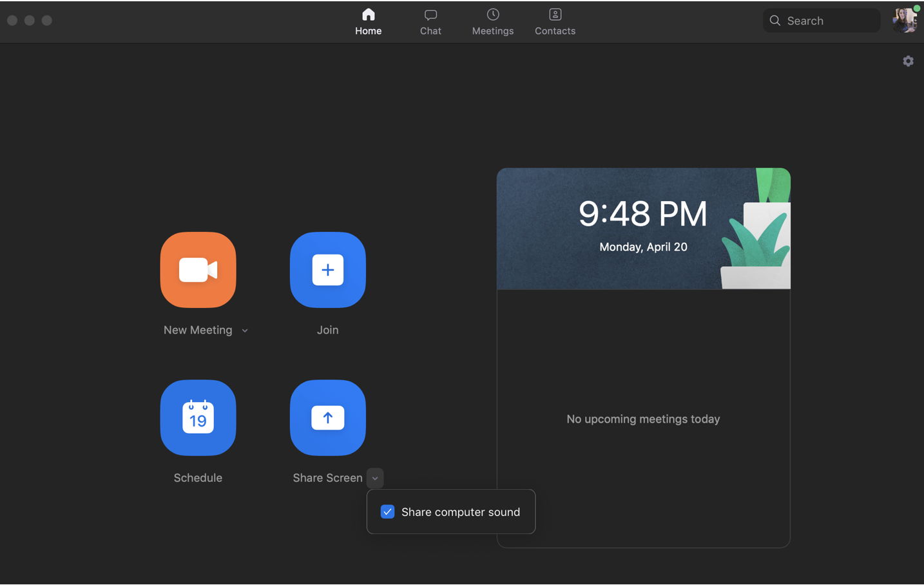This screenshot has width=924, height=585.
Task: Click the Share computer sound label
Action: (x=461, y=512)
